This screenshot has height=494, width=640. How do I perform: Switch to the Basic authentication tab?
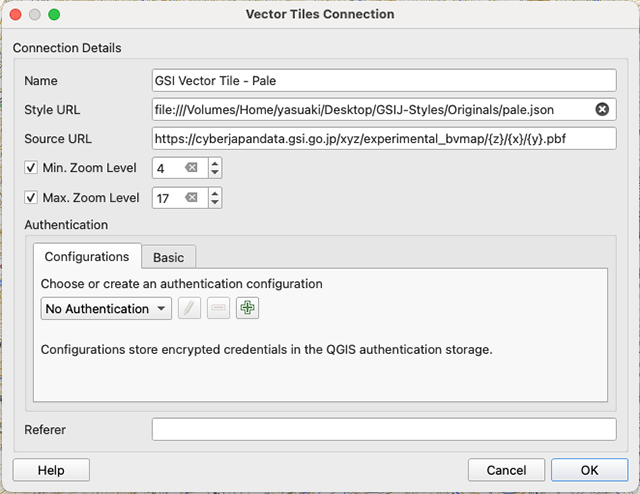(x=169, y=257)
